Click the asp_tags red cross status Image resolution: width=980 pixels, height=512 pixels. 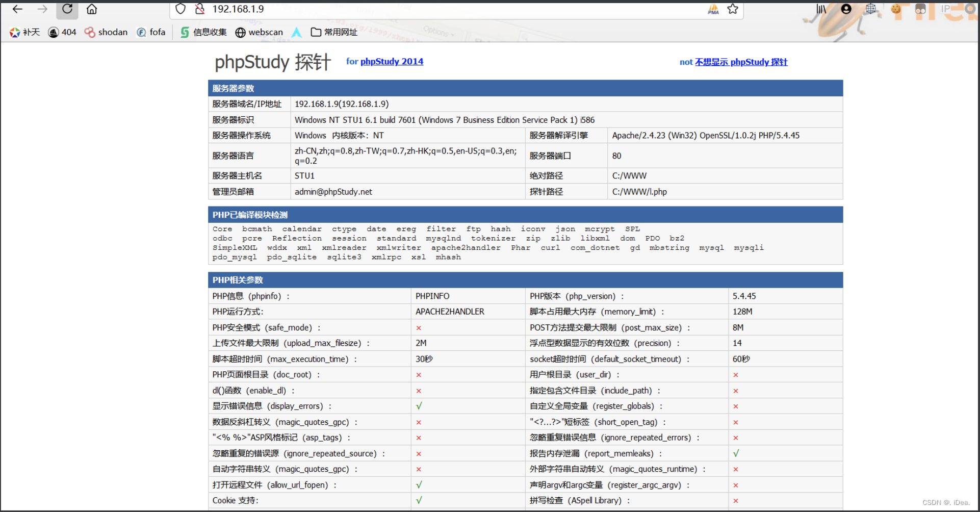[x=419, y=438]
